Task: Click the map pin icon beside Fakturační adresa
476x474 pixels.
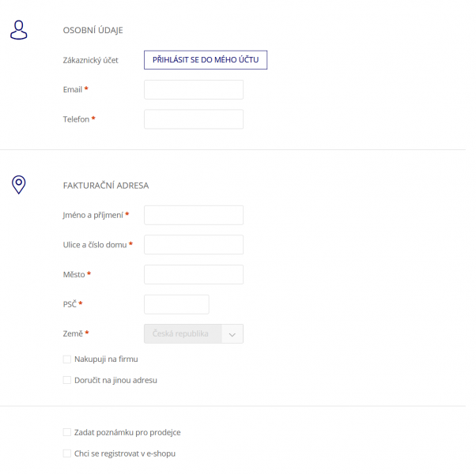Action: pyautogui.click(x=18, y=184)
